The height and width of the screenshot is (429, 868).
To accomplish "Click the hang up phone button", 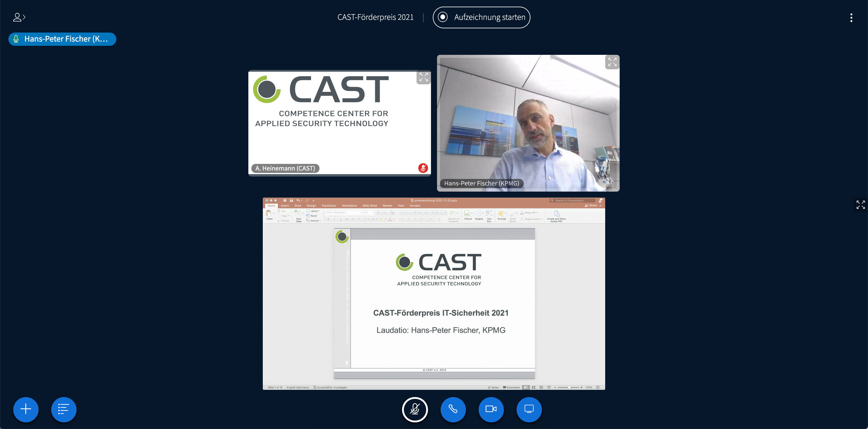I will (453, 409).
